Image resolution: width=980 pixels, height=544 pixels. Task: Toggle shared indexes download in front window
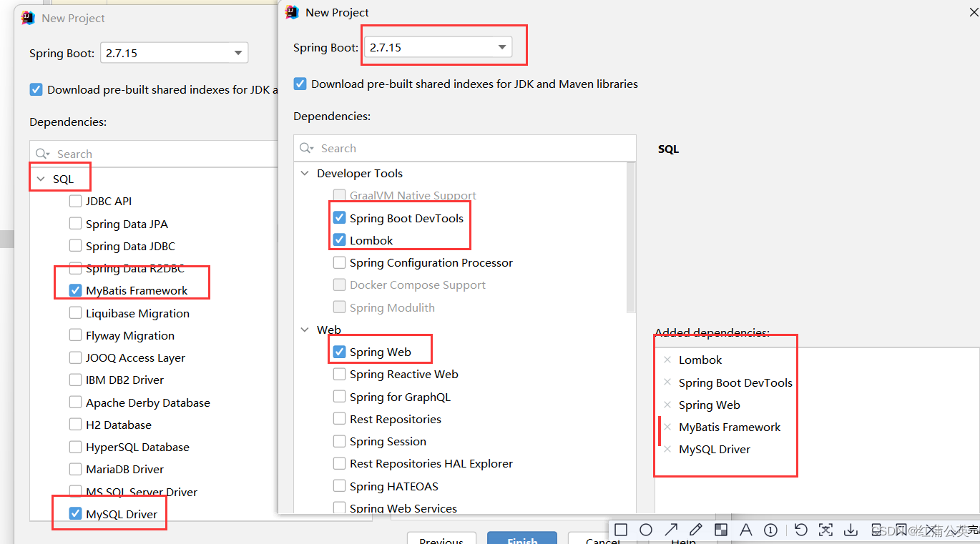click(x=300, y=84)
